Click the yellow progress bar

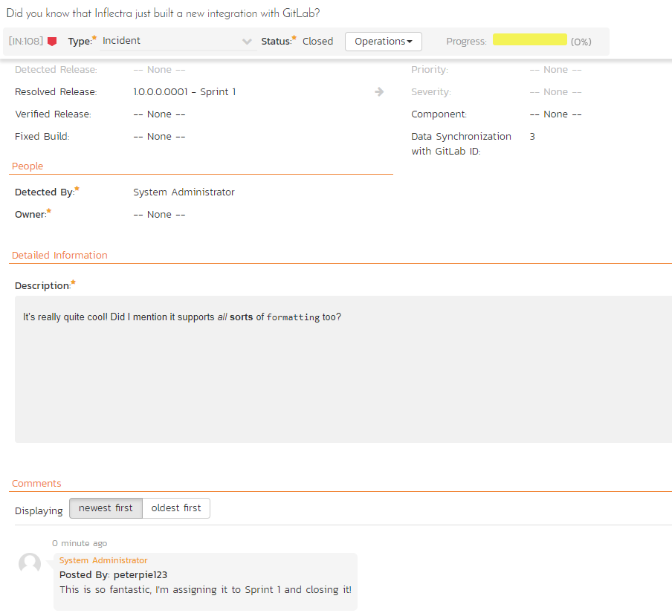[x=529, y=40]
